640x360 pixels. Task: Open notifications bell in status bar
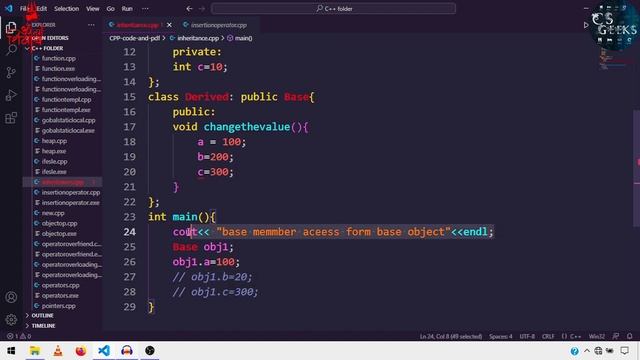pos(629,336)
